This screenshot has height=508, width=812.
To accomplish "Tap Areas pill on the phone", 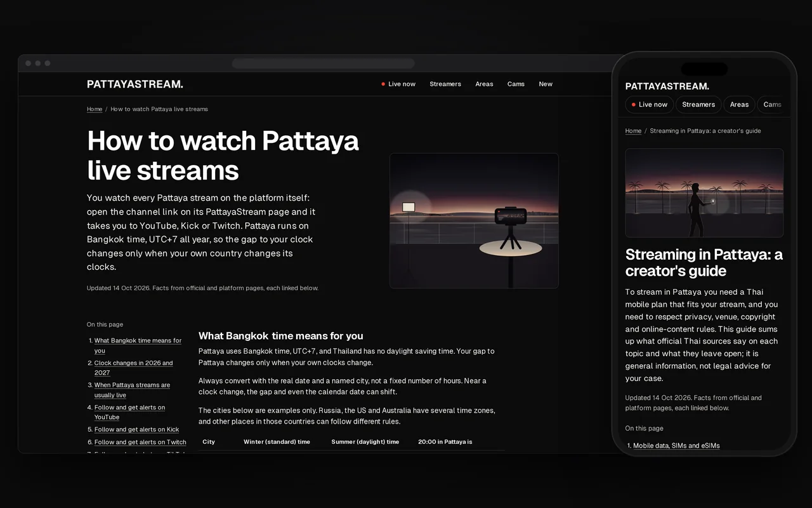I will [x=739, y=105].
